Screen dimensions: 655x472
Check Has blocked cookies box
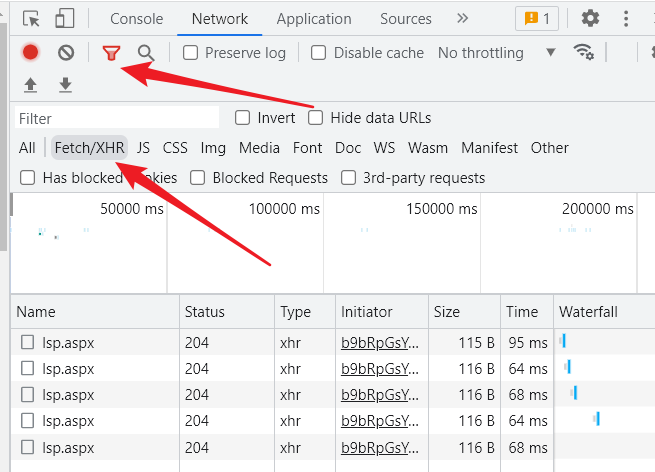[28, 178]
